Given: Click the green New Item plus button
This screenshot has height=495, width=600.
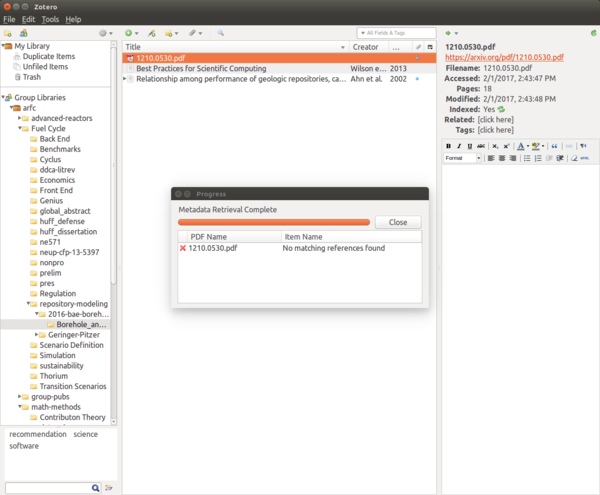Looking at the screenshot, I should (x=129, y=33).
